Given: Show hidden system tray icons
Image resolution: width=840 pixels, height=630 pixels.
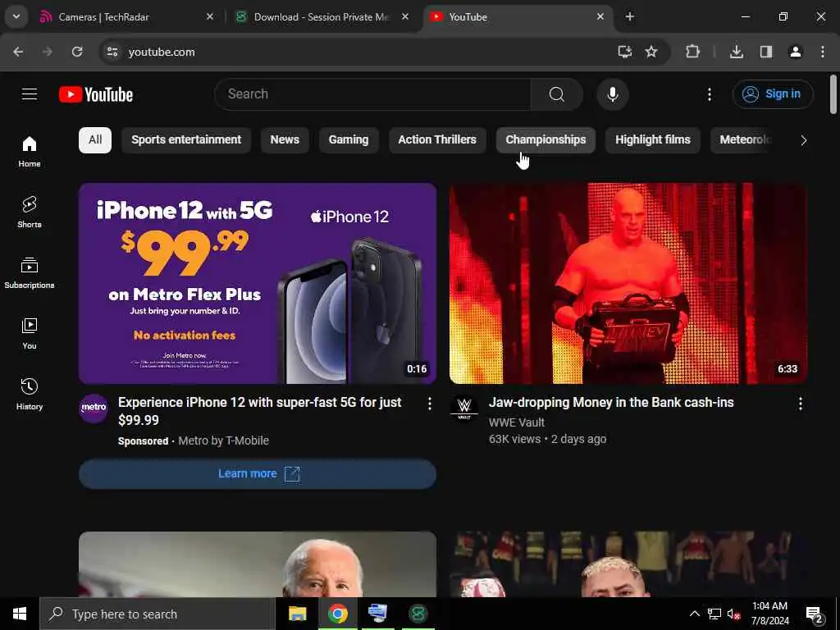Looking at the screenshot, I should pos(694,614).
